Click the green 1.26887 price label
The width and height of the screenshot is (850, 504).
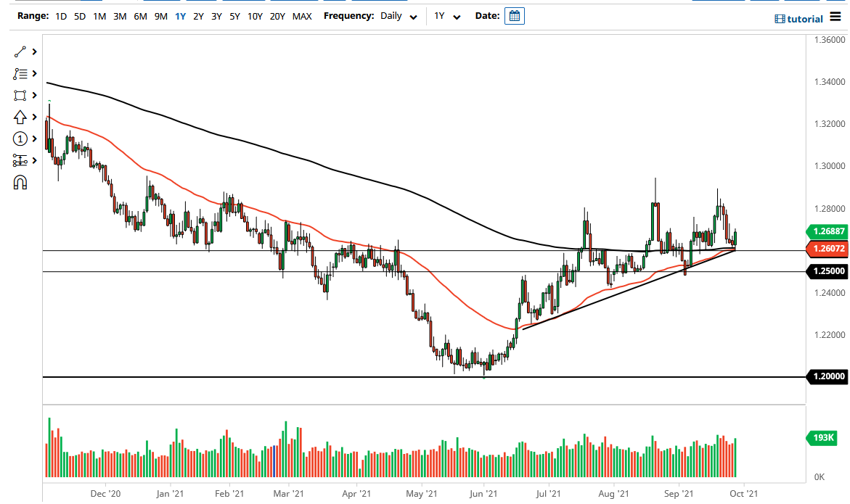coord(827,232)
